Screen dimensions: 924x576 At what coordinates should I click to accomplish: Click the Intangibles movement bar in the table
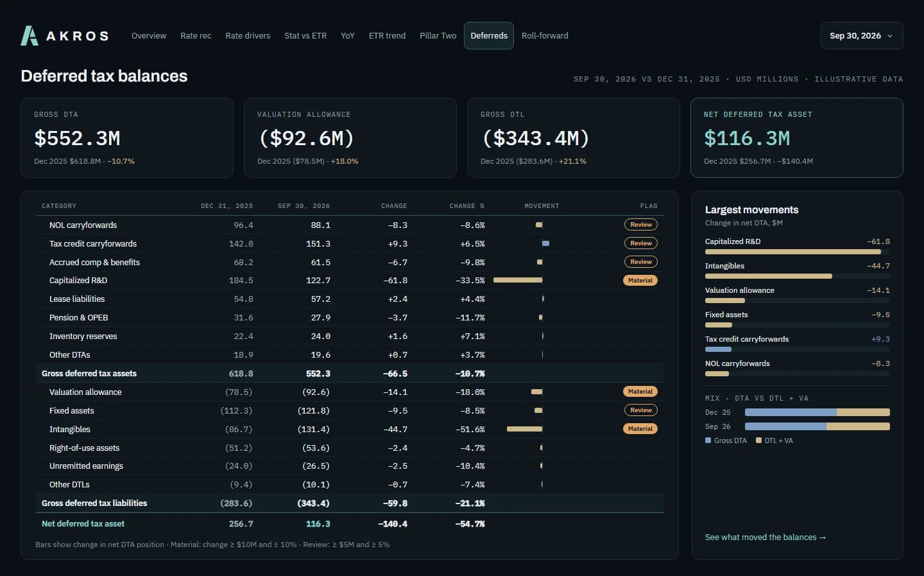tap(525, 429)
